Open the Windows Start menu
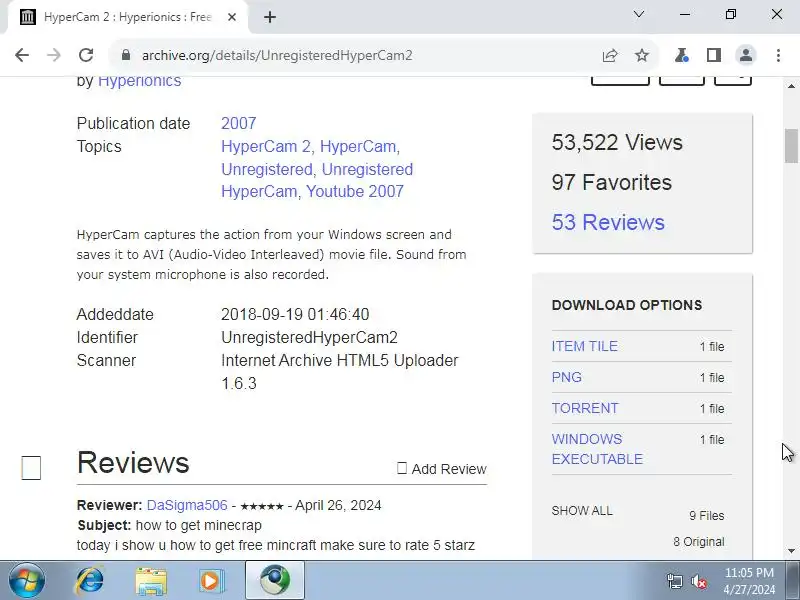The image size is (800, 600). [27, 581]
